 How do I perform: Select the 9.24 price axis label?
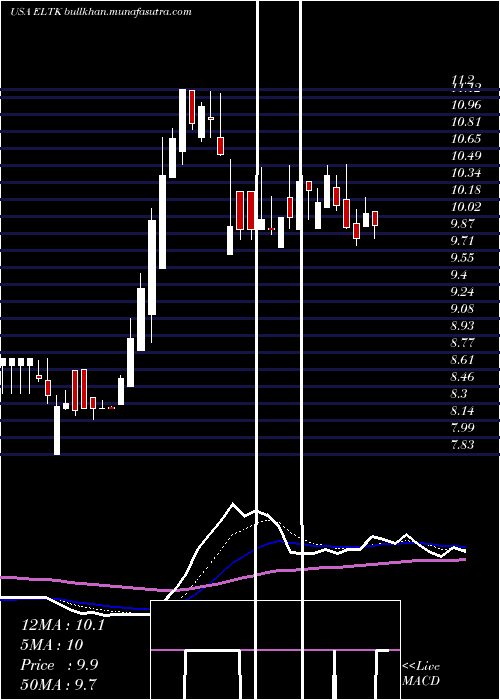(463, 292)
